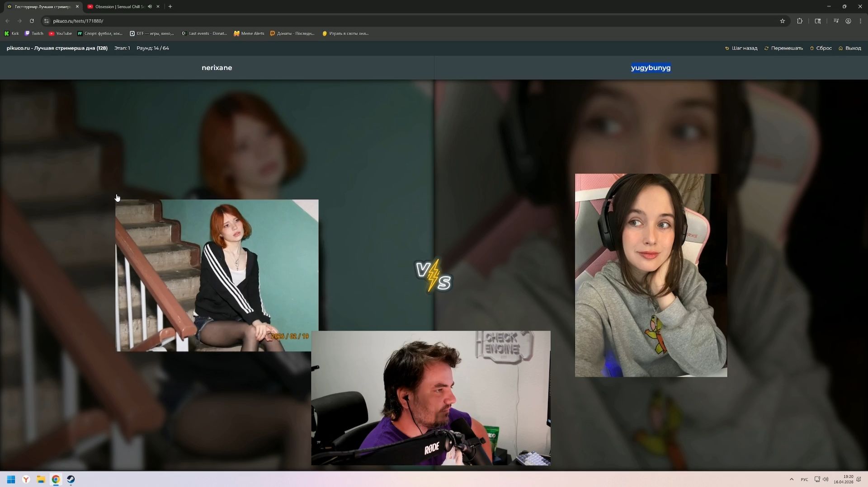Switch to Chrome in the taskbar
Viewport: 868px width, 487px height.
click(x=56, y=479)
